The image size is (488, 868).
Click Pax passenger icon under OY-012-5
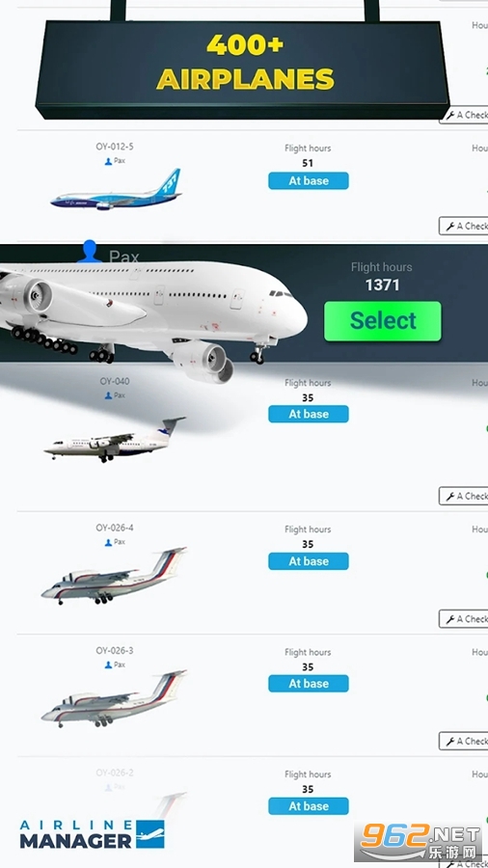pos(108,161)
